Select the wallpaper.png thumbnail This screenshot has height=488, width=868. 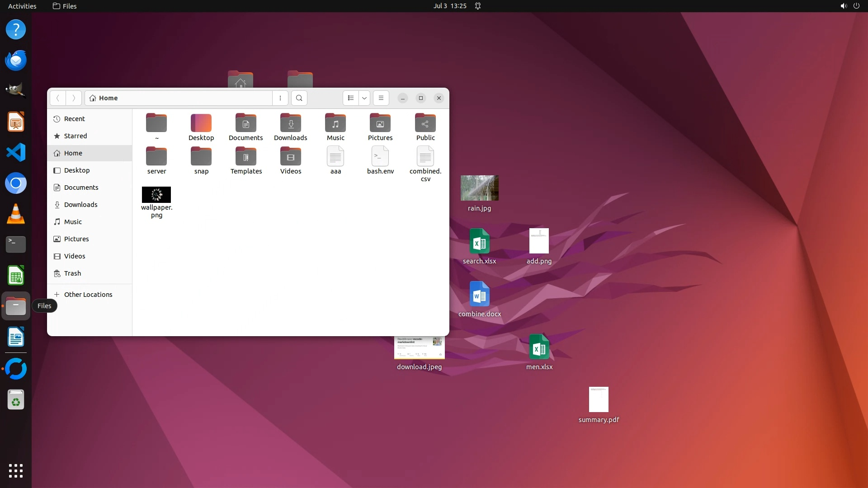click(156, 195)
